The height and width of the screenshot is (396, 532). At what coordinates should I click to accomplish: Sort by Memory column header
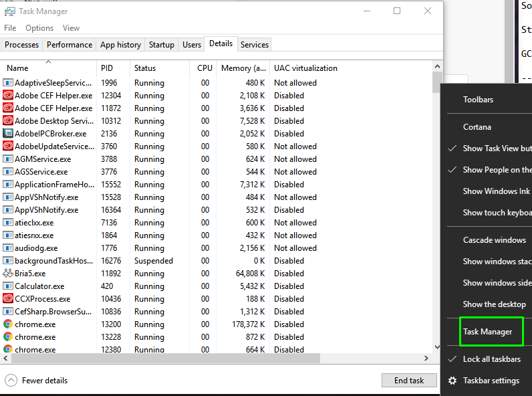[244, 68]
